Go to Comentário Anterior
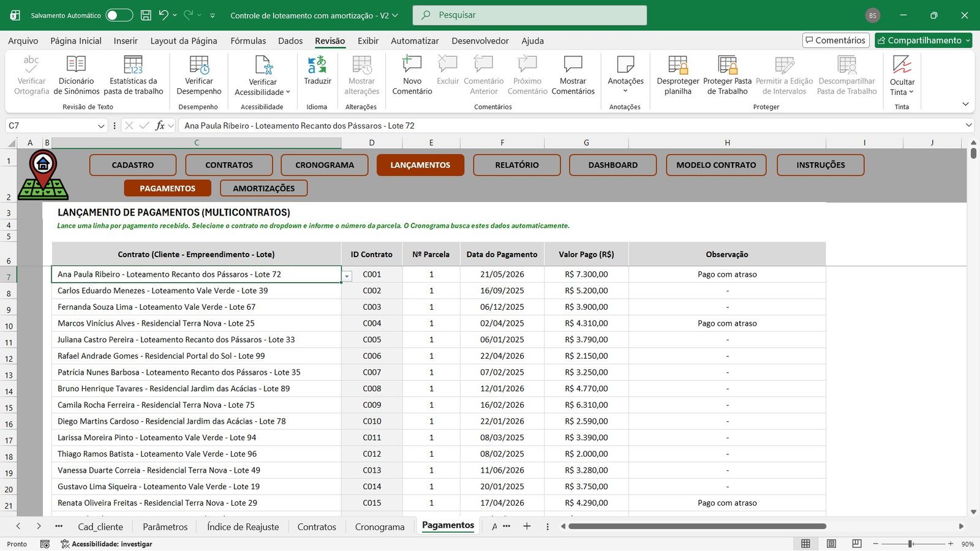 coord(484,75)
